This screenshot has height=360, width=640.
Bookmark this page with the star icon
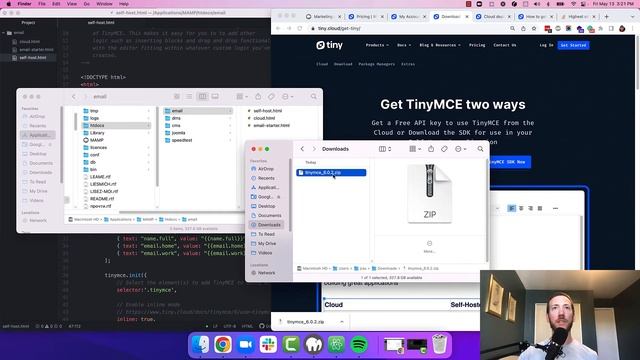534,29
